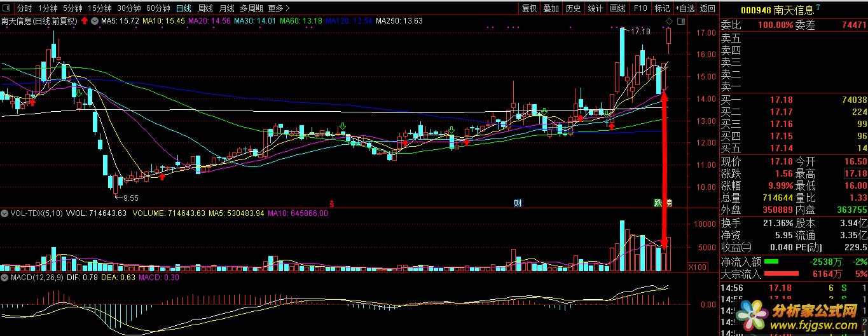Select the 30分钟 period tab
Viewport: 868px width, 336px height.
[x=128, y=8]
